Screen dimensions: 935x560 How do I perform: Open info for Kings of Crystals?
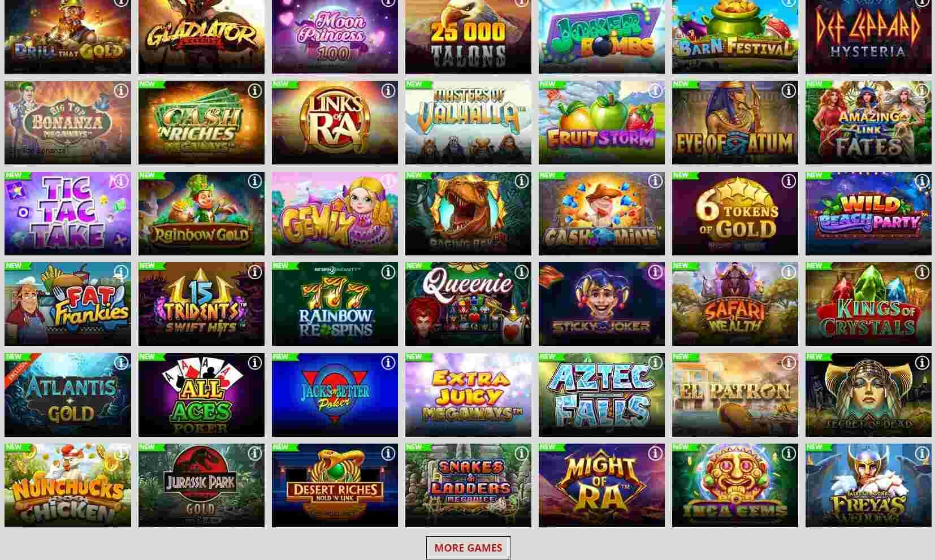[921, 272]
